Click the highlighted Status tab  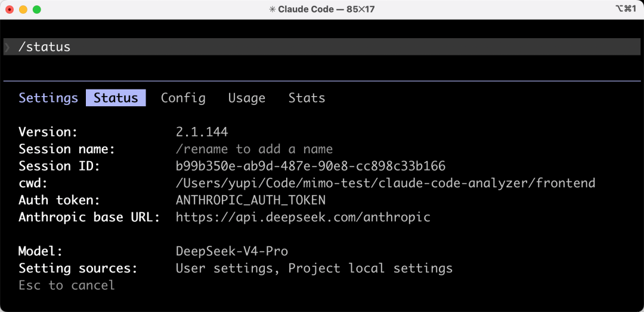click(x=116, y=98)
